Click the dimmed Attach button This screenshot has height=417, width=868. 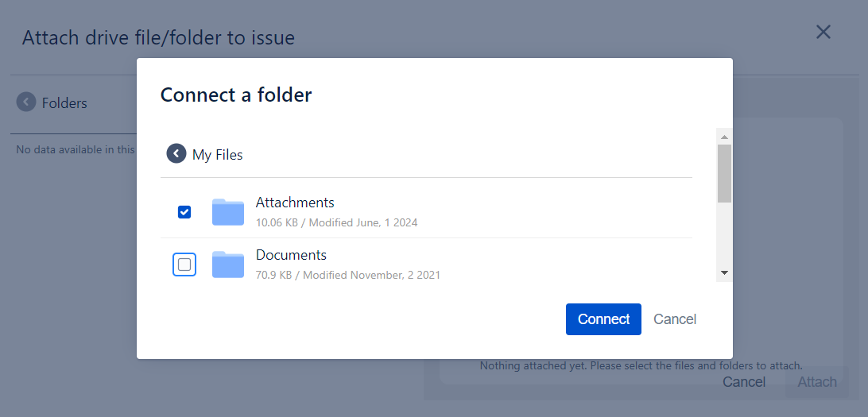coord(817,382)
